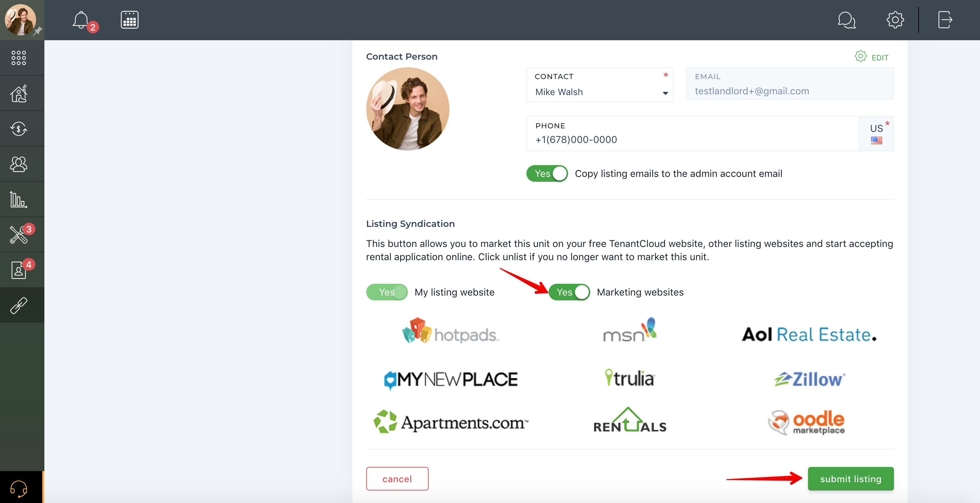The width and height of the screenshot is (980, 503).
Task: Click the gear icon next to EDIT
Action: pyautogui.click(x=861, y=56)
